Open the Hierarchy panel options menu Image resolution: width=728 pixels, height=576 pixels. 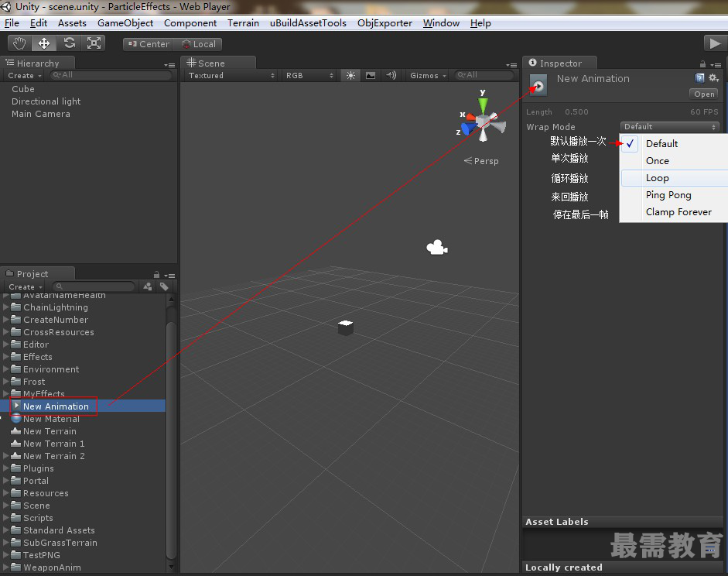click(x=169, y=65)
